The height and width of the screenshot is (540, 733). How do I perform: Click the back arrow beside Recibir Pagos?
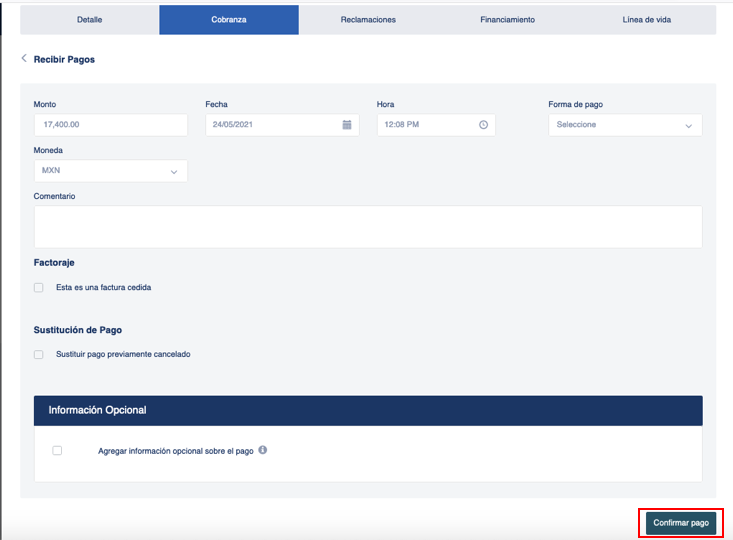pyautogui.click(x=24, y=58)
